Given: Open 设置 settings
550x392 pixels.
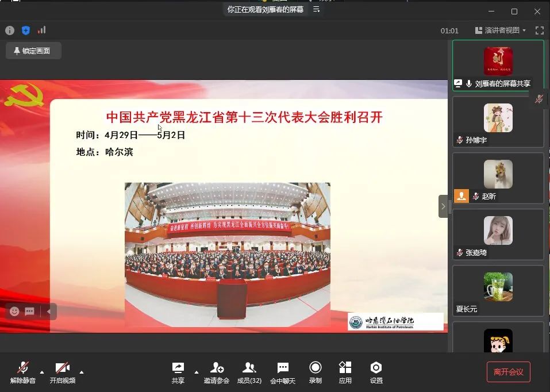Looking at the screenshot, I should tap(376, 372).
